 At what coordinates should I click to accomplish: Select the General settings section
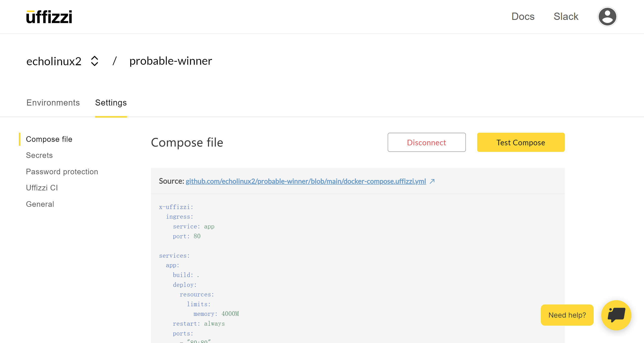coord(40,204)
